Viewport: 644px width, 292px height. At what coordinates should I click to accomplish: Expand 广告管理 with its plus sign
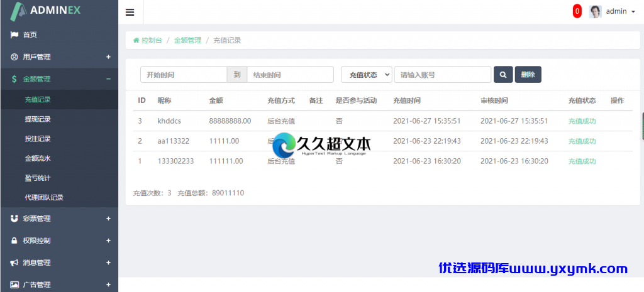coord(108,284)
